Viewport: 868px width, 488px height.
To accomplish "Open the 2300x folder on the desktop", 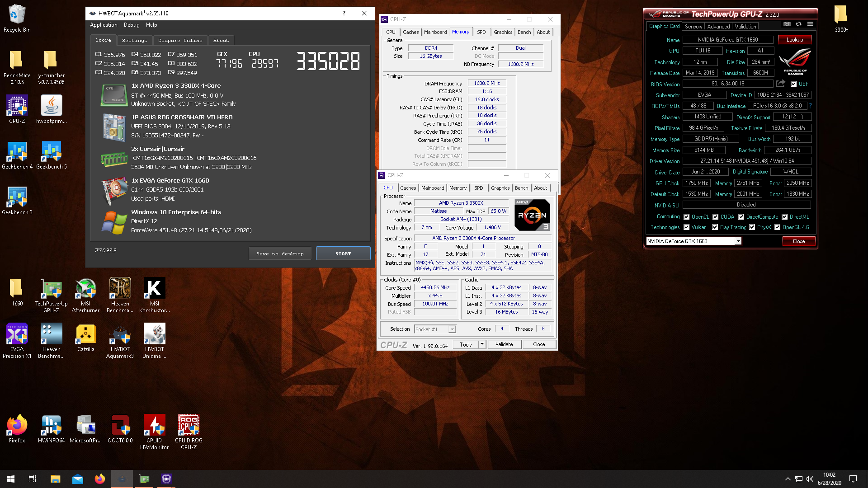I will [841, 18].
